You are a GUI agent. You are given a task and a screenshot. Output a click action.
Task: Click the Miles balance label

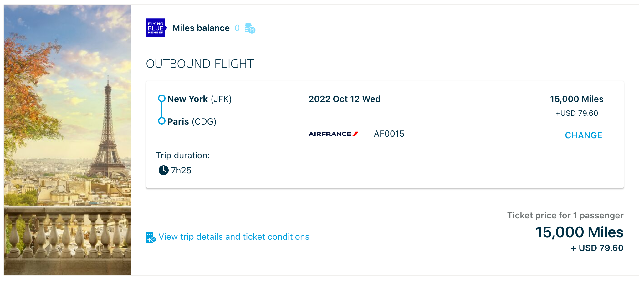201,28
